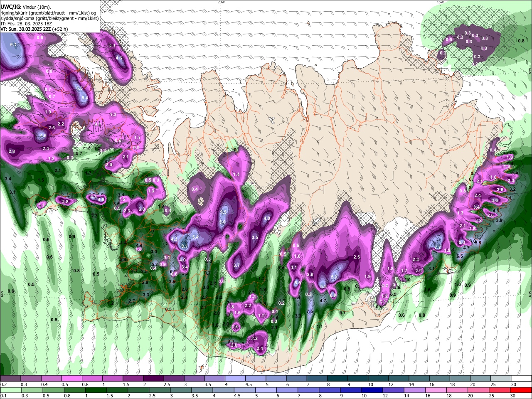Click the red 30 swatch in lower legend row
532x399 pixels.
521,390
